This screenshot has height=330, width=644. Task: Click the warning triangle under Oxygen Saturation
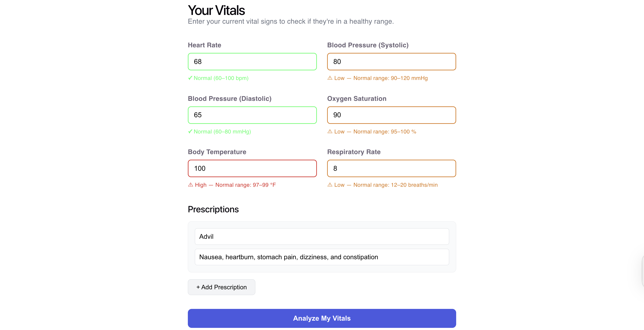pos(330,132)
